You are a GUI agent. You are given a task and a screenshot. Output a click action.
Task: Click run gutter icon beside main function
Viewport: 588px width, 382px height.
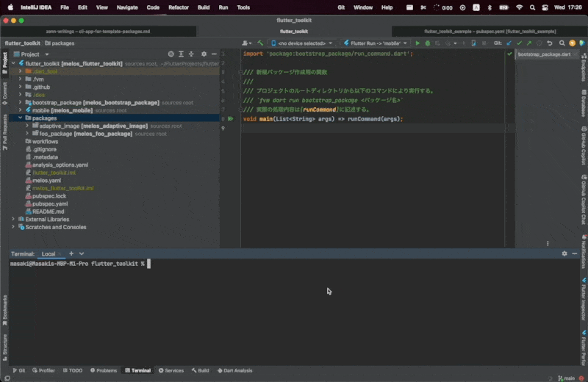(231, 119)
